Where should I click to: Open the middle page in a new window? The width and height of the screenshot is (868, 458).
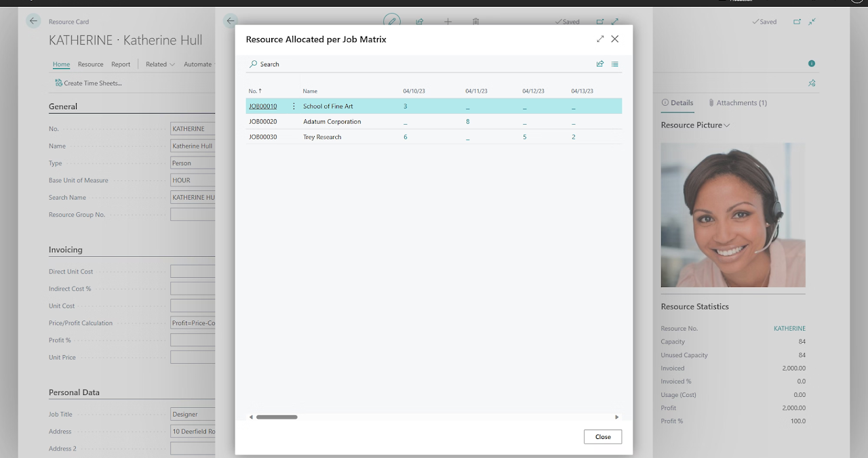pos(600,22)
